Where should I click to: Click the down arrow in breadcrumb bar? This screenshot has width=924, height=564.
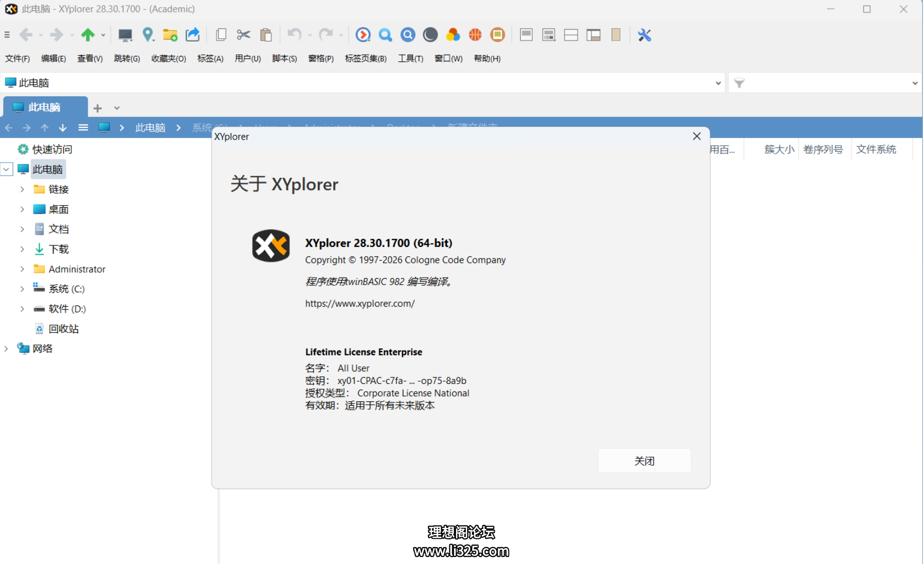coord(63,128)
